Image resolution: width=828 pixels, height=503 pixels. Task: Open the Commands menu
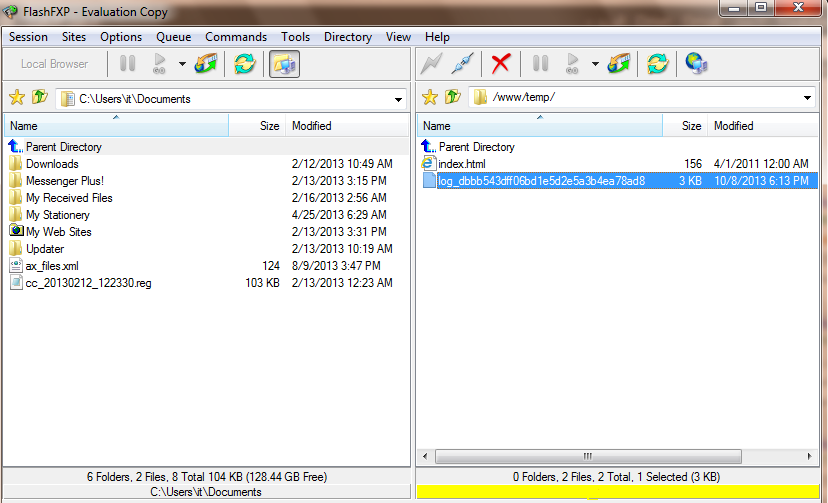pyautogui.click(x=236, y=37)
